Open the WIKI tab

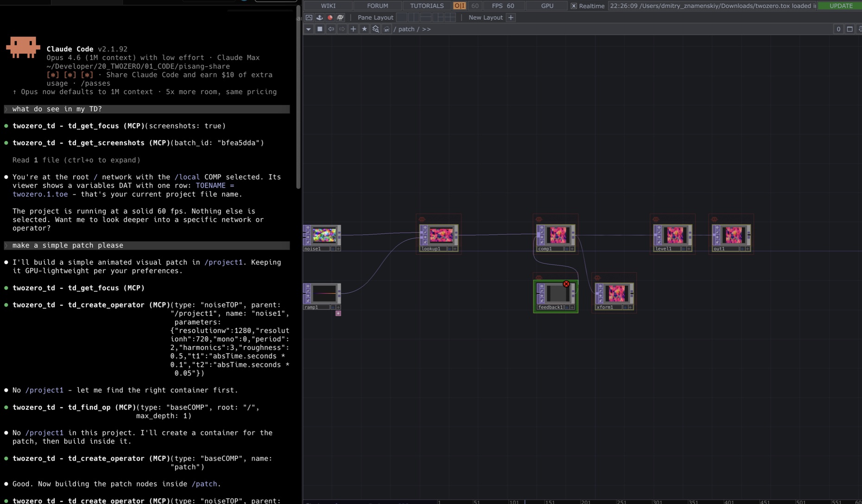(328, 6)
